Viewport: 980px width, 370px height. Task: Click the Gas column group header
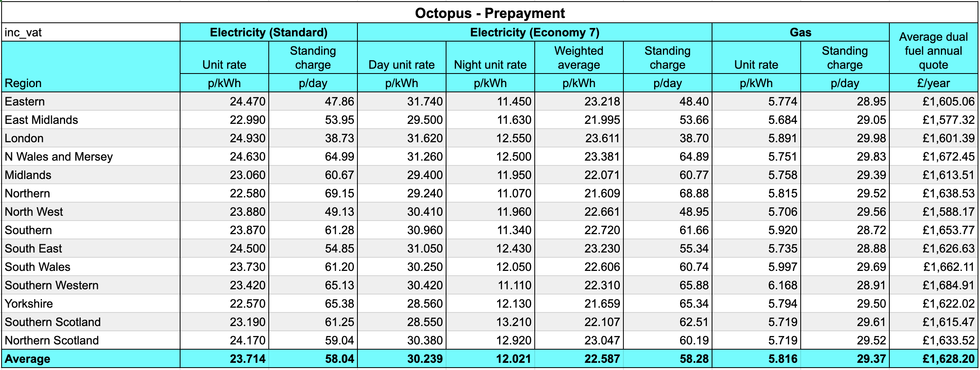(800, 32)
